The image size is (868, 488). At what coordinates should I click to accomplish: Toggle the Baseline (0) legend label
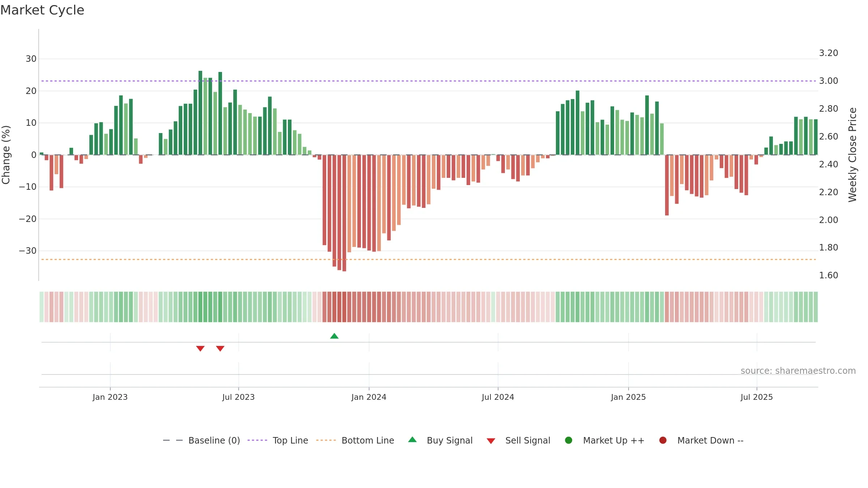214,441
